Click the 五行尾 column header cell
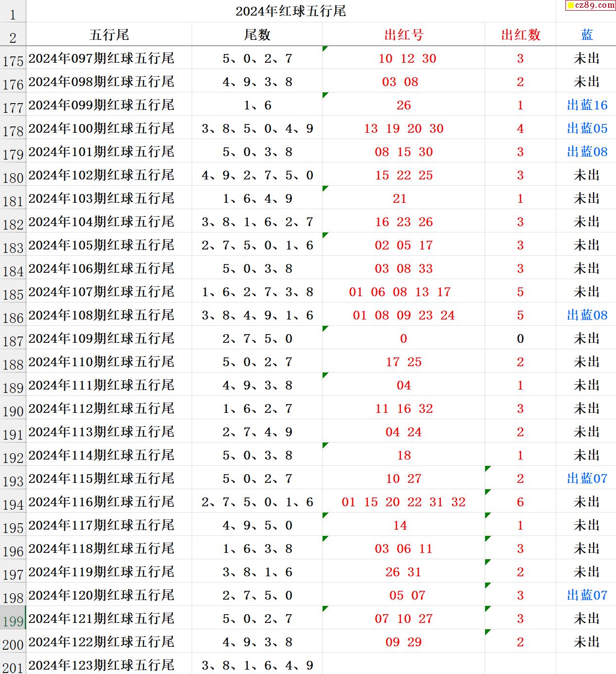 [x=109, y=35]
